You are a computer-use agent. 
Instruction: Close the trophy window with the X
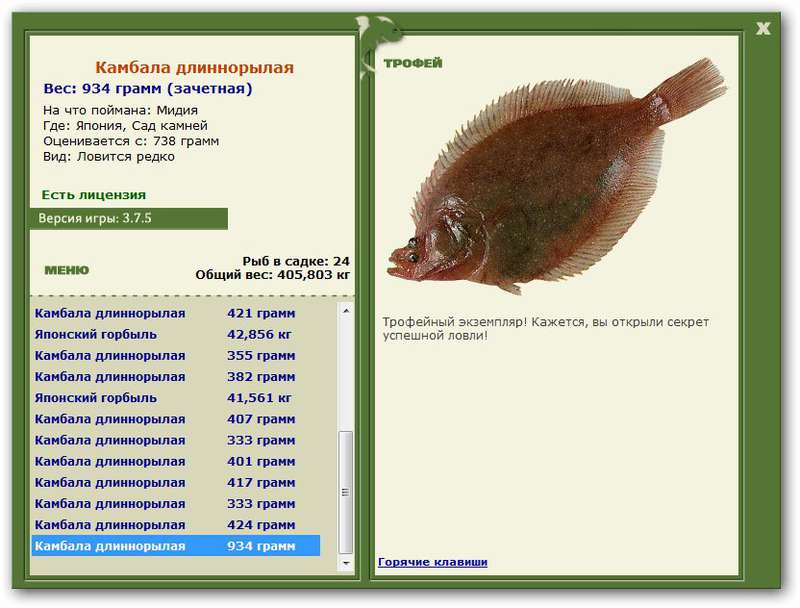[763, 28]
